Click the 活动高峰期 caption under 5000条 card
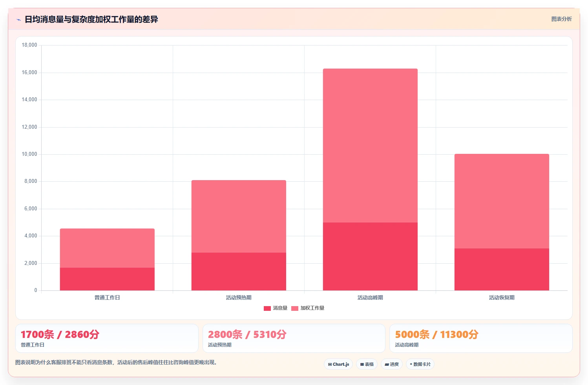This screenshot has height=385, width=588. pyautogui.click(x=407, y=345)
